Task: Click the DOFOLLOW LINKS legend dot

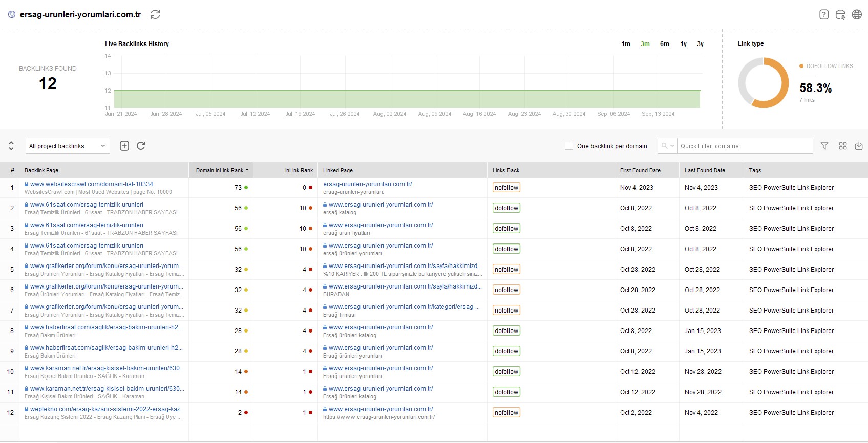Action: coord(801,66)
